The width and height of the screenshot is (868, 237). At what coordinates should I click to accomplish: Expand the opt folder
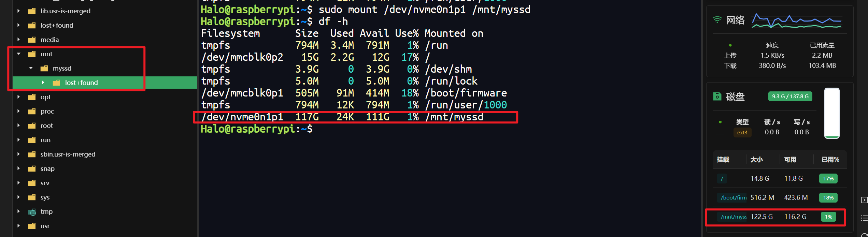[x=19, y=97]
